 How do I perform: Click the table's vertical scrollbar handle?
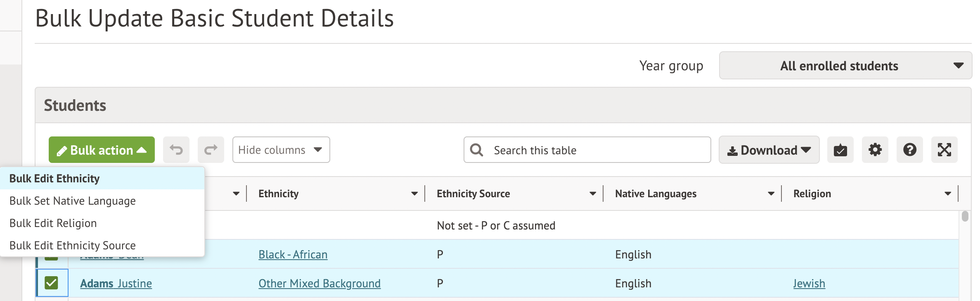[965, 216]
